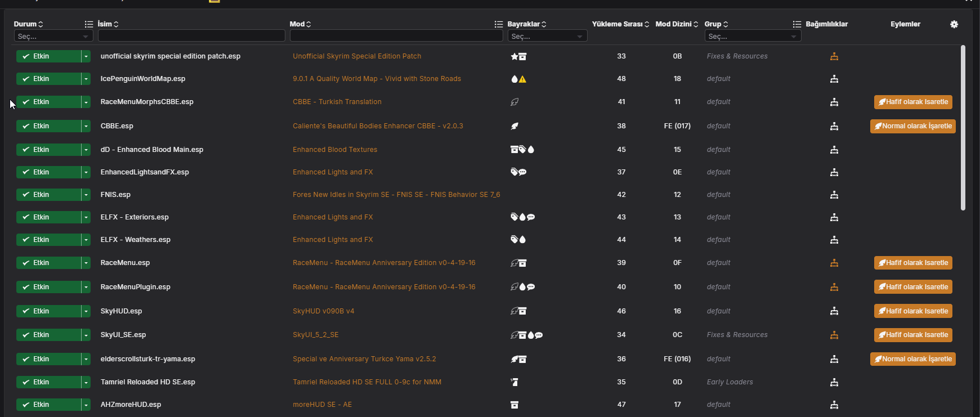Sort by Yükleme Sırası column
The width and height of the screenshot is (980, 417).
click(x=620, y=24)
